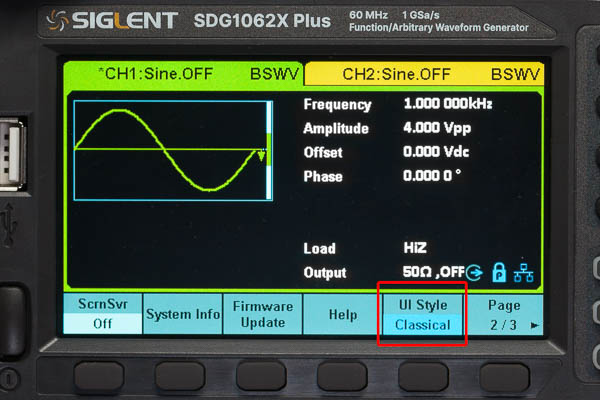The image size is (600, 400).
Task: Click the sine waveform preview display
Action: tap(173, 150)
